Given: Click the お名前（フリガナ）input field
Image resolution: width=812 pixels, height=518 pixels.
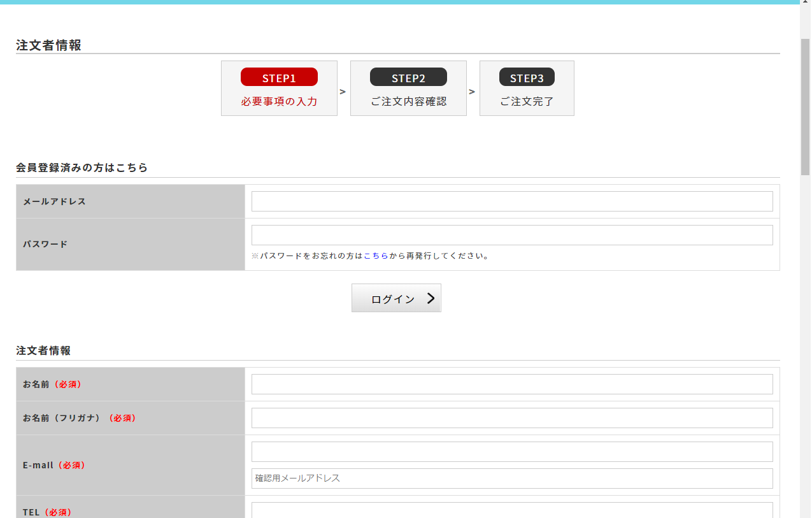Looking at the screenshot, I should click(x=511, y=417).
